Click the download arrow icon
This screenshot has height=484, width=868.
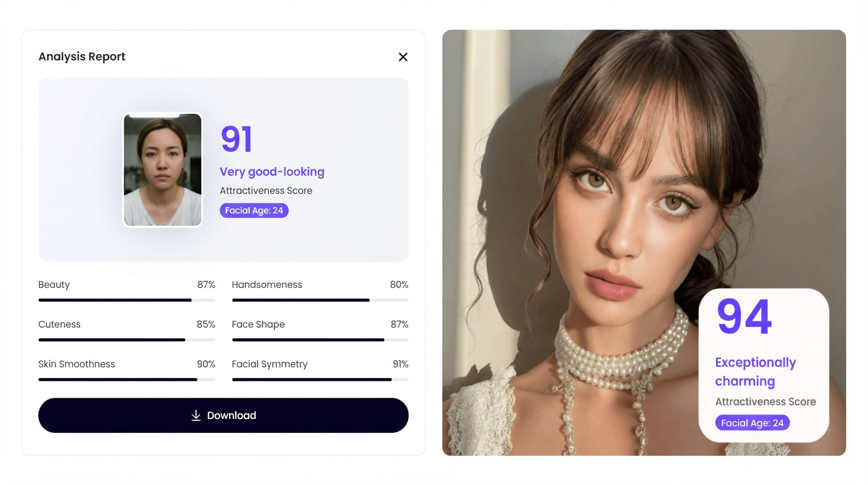coord(196,415)
